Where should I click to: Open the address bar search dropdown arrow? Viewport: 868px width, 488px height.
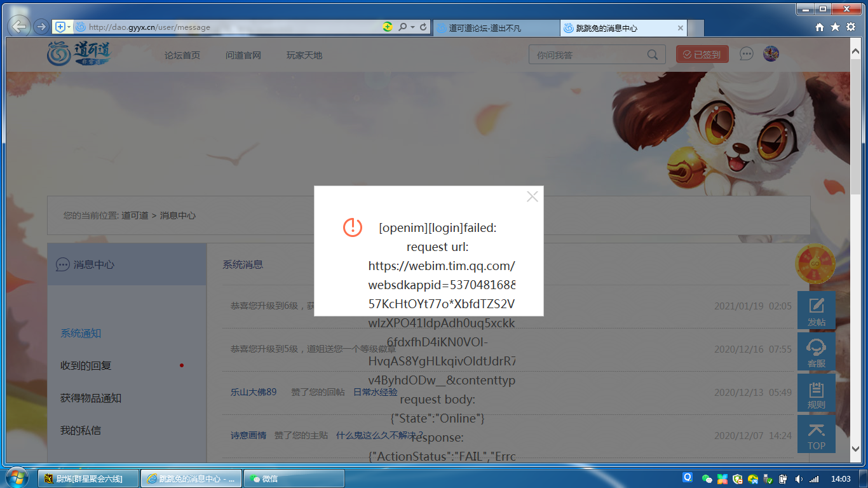coord(413,27)
